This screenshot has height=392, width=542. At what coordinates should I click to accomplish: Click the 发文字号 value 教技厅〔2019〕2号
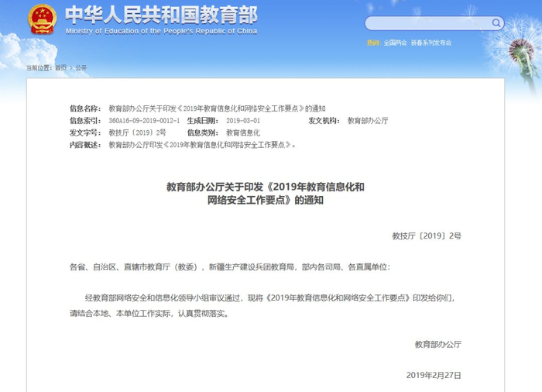137,132
